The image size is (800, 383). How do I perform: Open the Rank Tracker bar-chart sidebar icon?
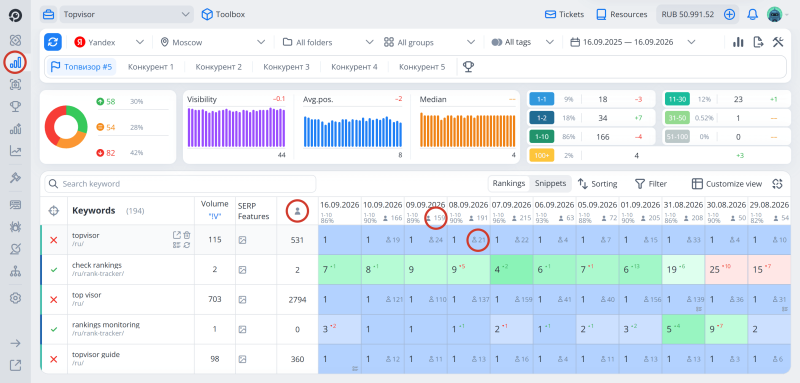[15, 63]
